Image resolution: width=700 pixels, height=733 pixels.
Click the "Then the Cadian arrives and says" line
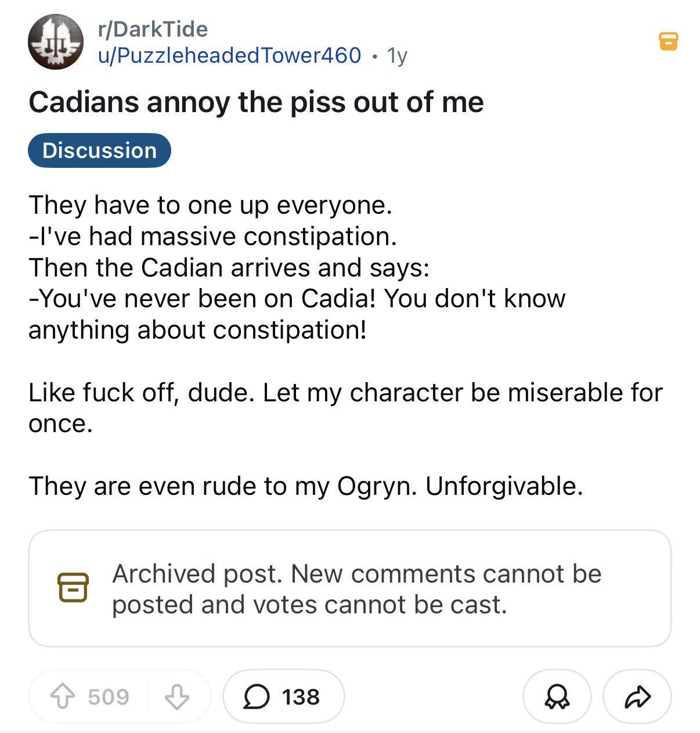[x=229, y=268]
